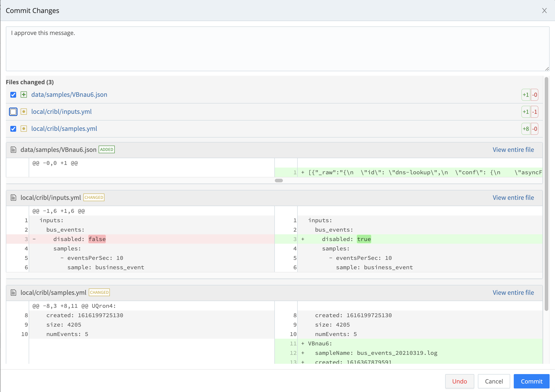Click the Files changed (3) heading
Image resolution: width=555 pixels, height=392 pixels.
[x=30, y=82]
